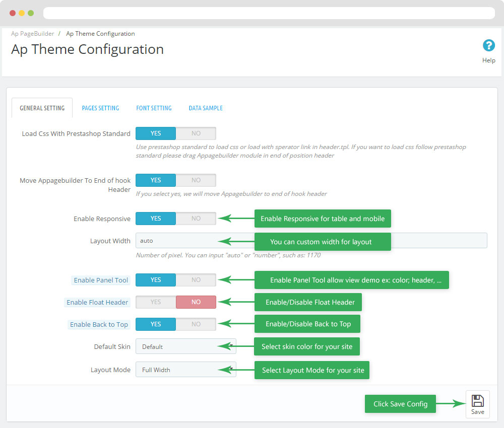This screenshot has height=428, width=504.
Task: Disable Enable Responsive by clicking NO
Action: pyautogui.click(x=196, y=219)
